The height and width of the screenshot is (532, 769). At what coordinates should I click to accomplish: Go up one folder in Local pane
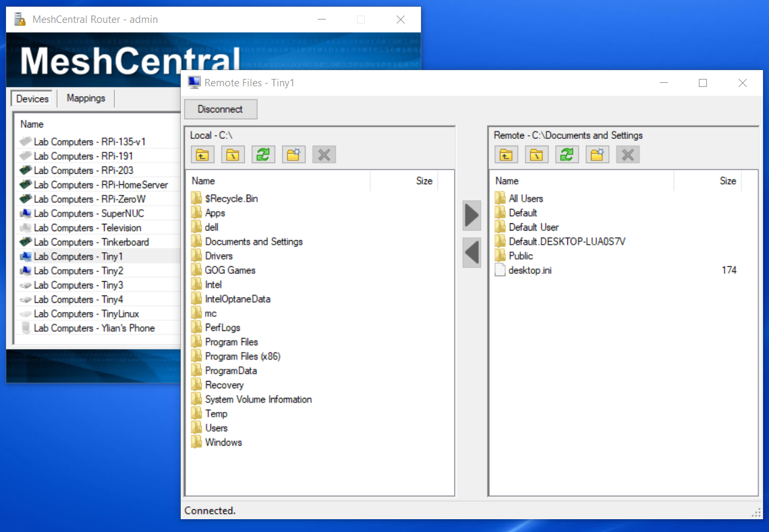[202, 155]
